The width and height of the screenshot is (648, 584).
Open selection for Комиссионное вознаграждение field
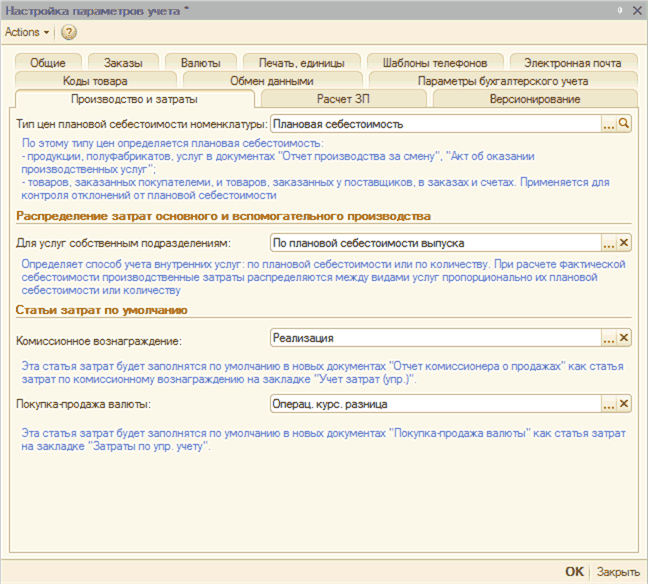608,339
